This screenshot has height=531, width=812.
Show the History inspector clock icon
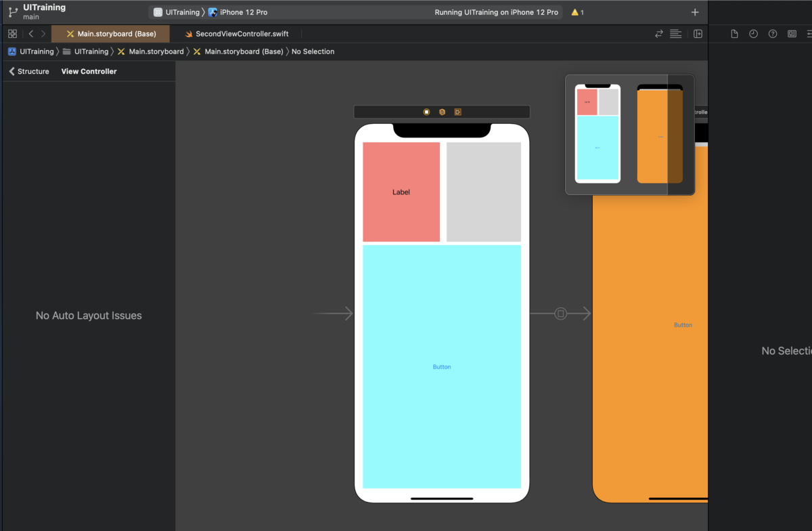753,34
